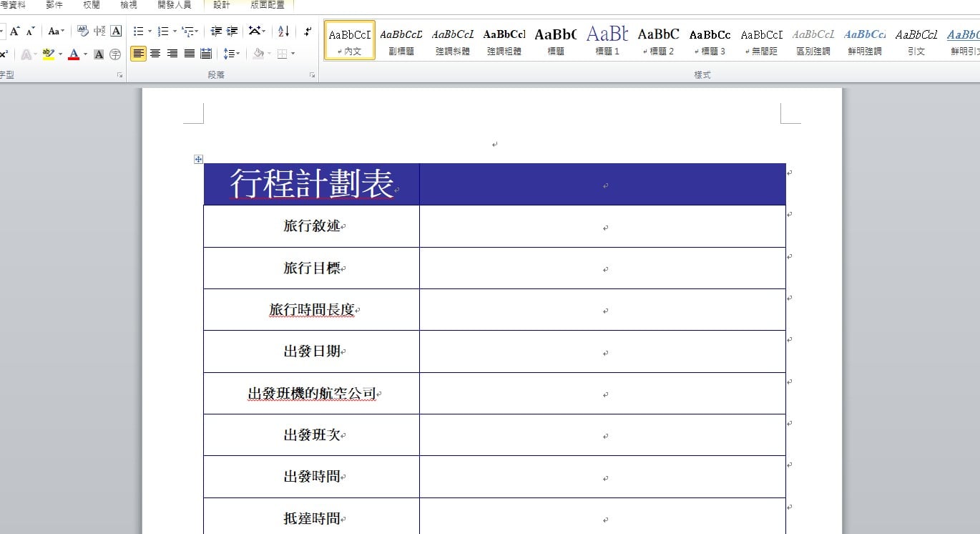Click the 出發班機的航空公司 table cell
The height and width of the screenshot is (534, 980).
tap(312, 394)
